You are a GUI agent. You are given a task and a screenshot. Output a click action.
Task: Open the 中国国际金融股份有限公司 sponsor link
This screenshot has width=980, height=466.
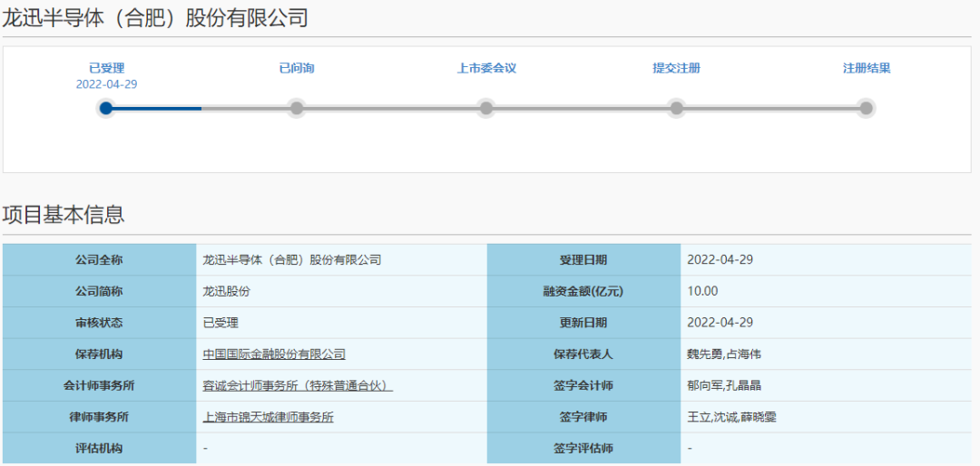pyautogui.click(x=274, y=354)
